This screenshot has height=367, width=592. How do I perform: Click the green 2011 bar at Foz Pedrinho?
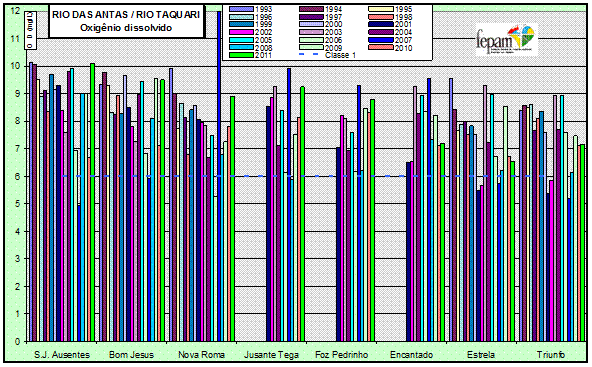point(372,221)
